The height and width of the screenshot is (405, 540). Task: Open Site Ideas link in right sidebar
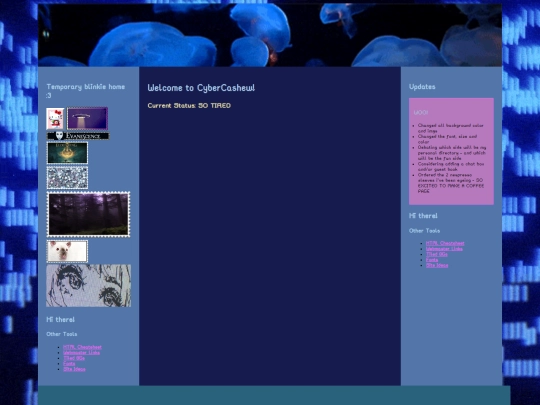point(437,265)
